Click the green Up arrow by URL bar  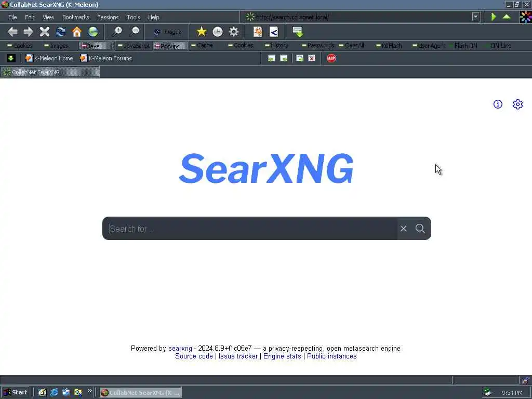507,17
